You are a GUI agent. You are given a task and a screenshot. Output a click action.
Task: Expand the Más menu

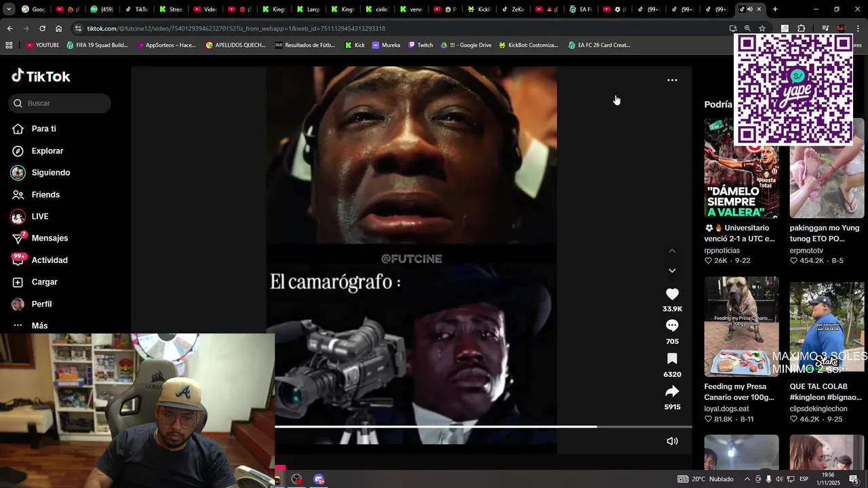39,326
